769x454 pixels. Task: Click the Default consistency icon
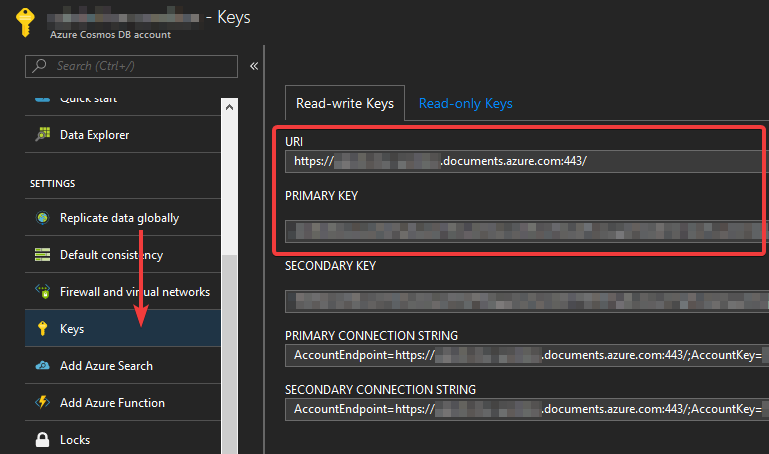point(43,254)
